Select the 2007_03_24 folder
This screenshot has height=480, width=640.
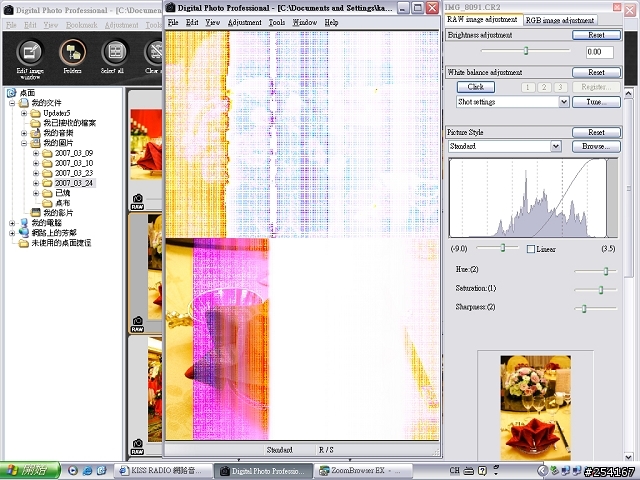tap(74, 183)
